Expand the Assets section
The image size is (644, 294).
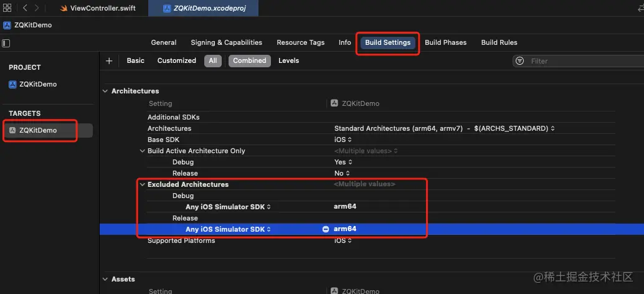point(105,279)
